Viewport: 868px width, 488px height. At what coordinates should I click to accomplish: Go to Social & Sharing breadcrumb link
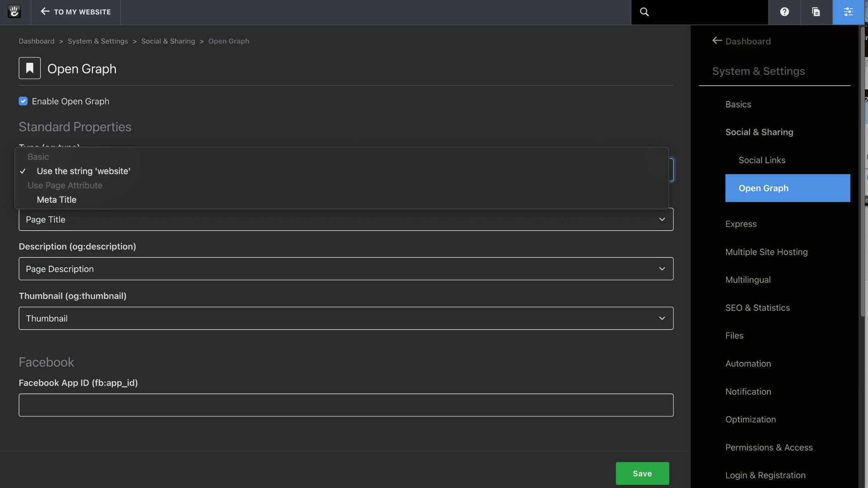(168, 41)
